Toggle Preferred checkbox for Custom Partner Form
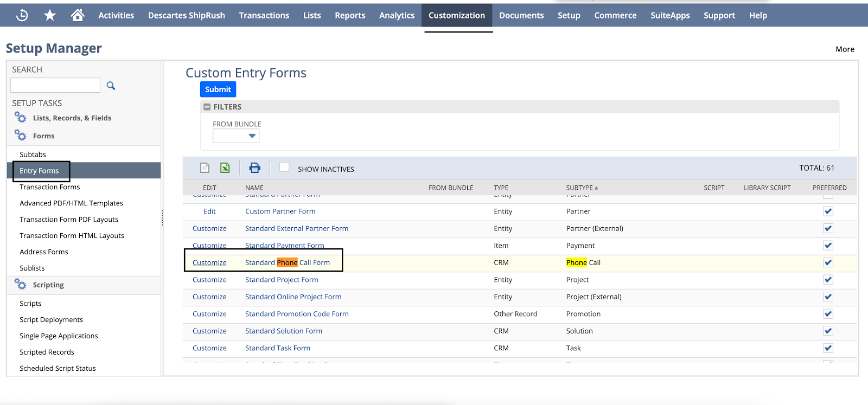Viewport: 868px width, 405px height. 828,211
